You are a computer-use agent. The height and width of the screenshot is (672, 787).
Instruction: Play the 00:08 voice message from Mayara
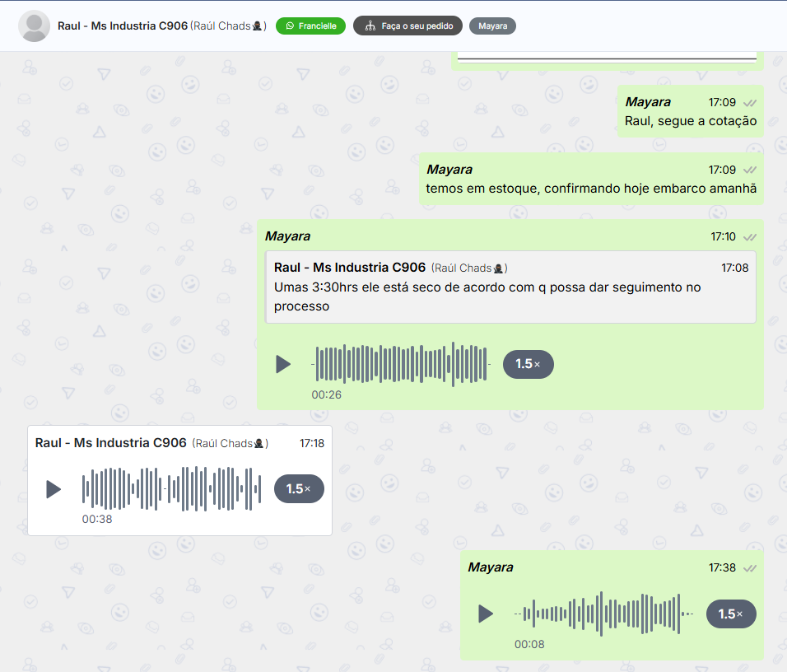pos(486,614)
